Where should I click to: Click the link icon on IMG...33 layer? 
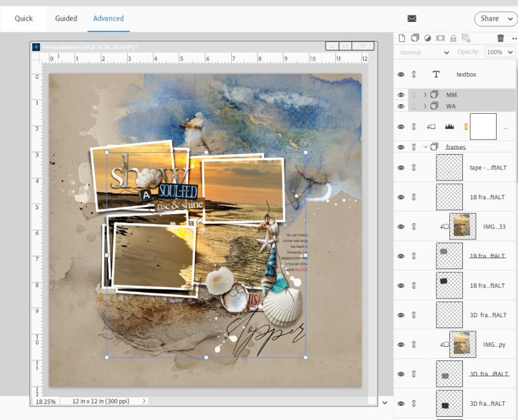coord(414,227)
